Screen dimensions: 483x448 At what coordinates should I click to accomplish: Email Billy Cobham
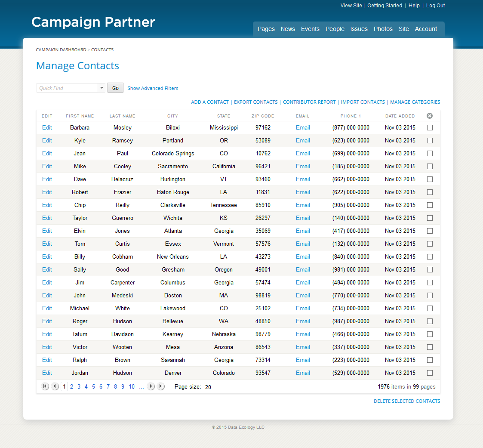coord(303,256)
